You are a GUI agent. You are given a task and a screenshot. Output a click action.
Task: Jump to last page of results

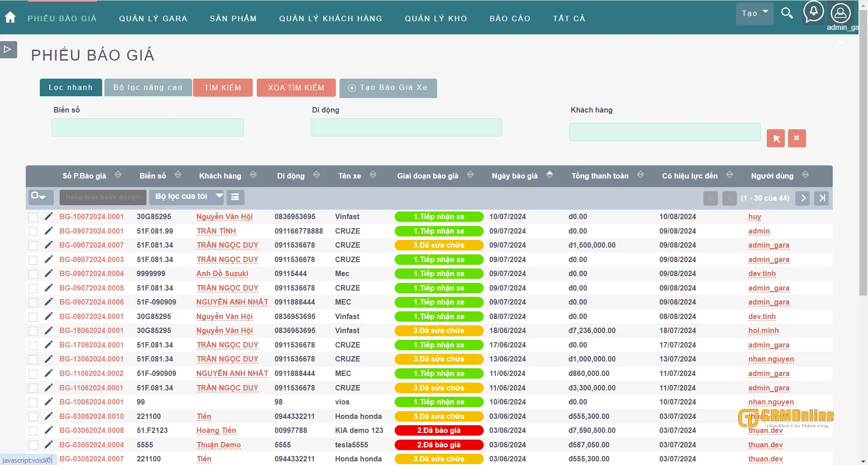(821, 198)
